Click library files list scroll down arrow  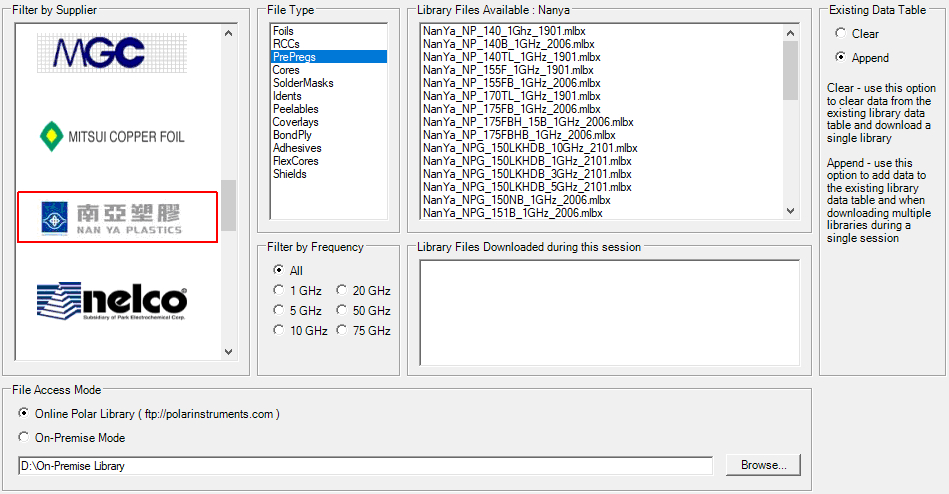(x=790, y=211)
